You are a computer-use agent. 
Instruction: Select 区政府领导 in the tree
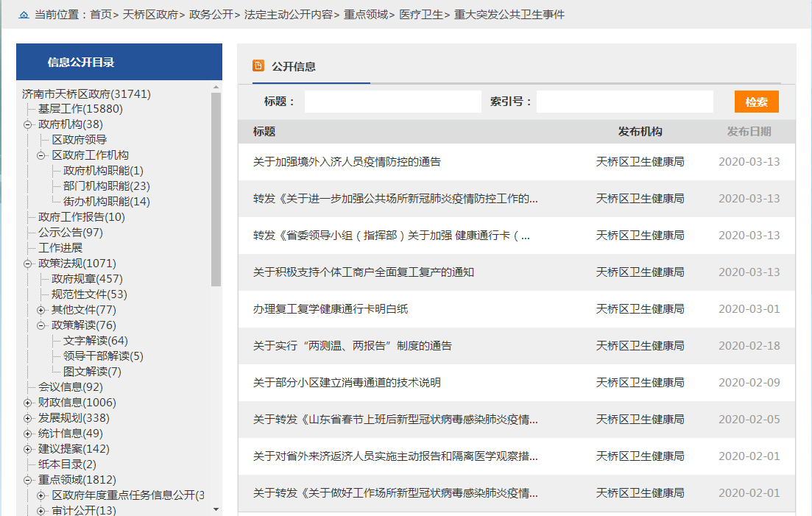pos(80,140)
